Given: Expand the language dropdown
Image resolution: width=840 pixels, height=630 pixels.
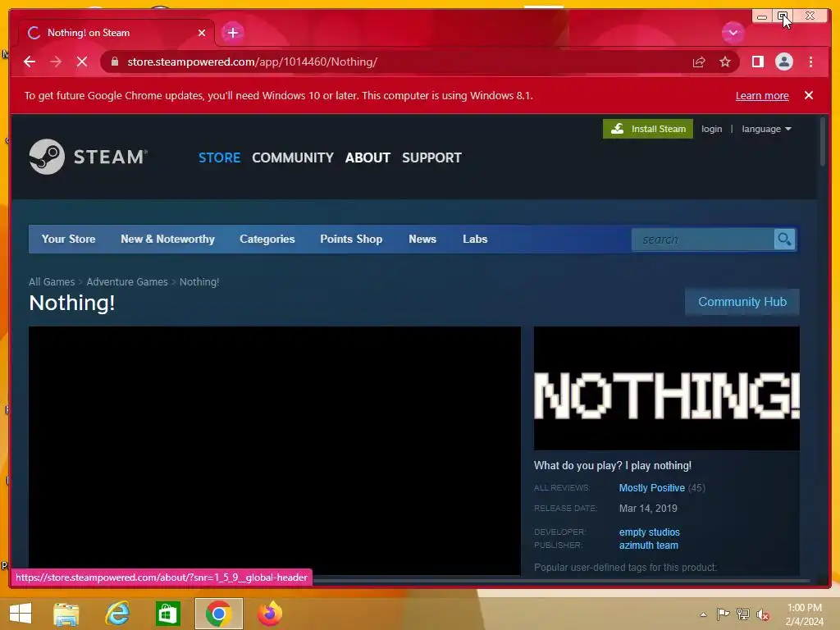Looking at the screenshot, I should point(766,129).
